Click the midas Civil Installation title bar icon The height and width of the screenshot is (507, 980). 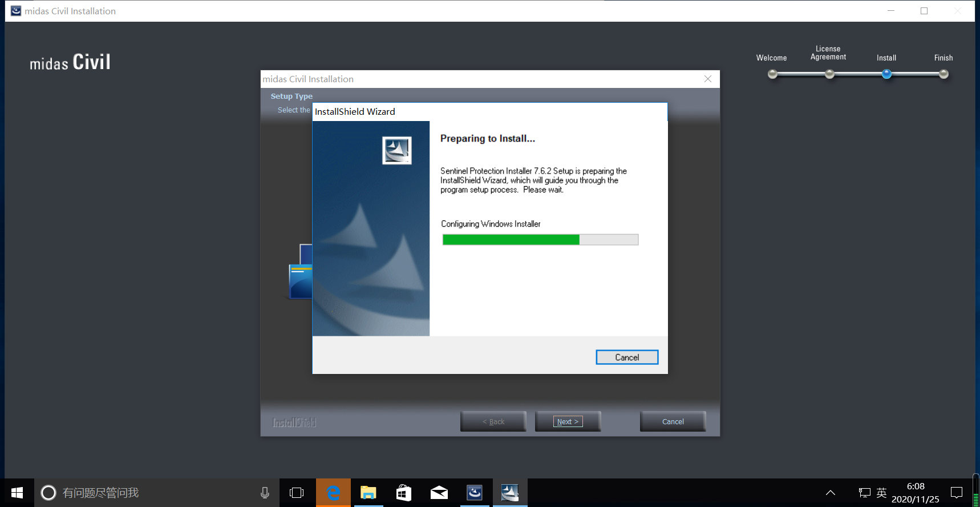pyautogui.click(x=15, y=11)
